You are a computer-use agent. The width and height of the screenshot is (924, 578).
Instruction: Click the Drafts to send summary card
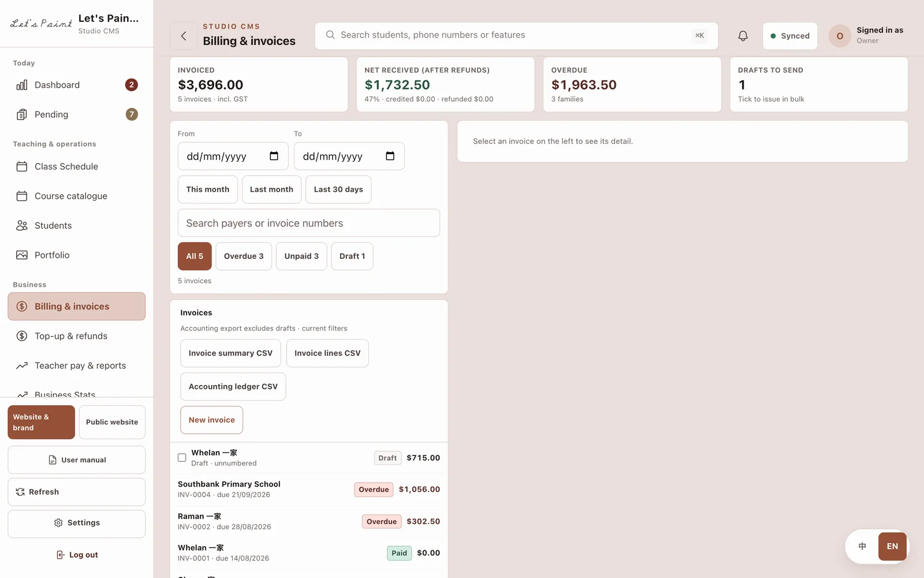(x=819, y=84)
